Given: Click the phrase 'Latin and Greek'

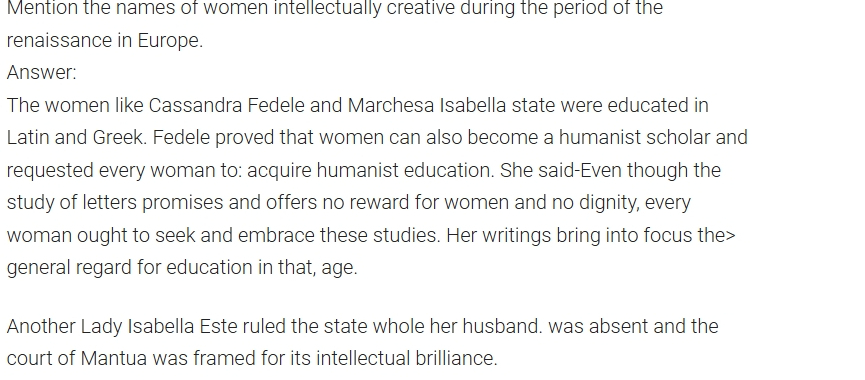Looking at the screenshot, I should [x=76, y=137].
